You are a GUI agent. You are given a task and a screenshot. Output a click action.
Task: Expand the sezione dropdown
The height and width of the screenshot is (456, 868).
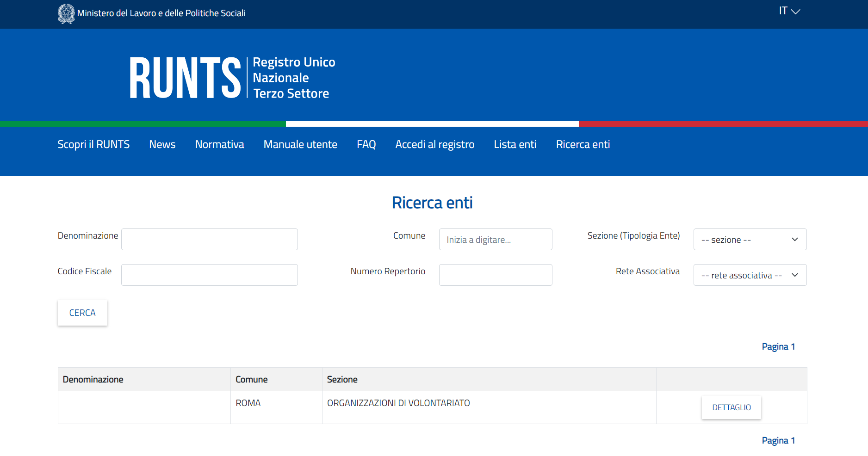(750, 239)
